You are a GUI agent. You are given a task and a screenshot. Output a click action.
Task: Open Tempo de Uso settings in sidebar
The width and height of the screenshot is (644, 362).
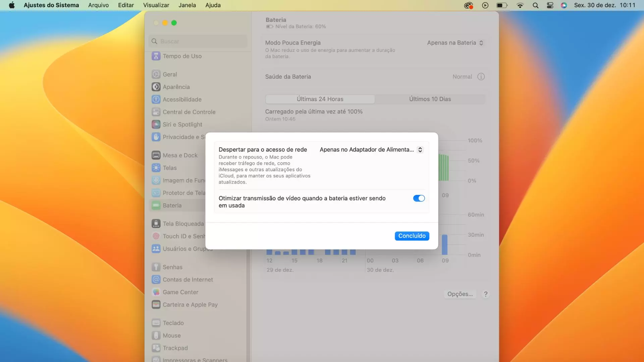coord(182,56)
